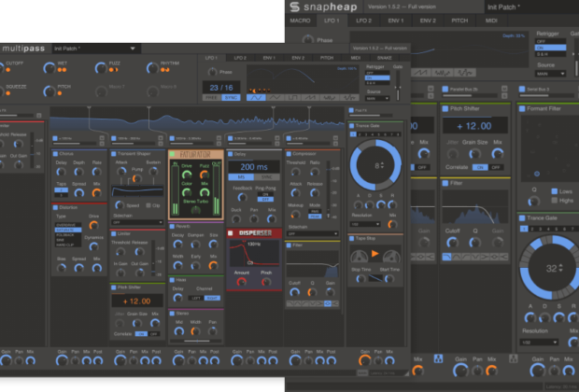Toggle Faturator power button
Screen dimensions: 579x392
[172, 154]
